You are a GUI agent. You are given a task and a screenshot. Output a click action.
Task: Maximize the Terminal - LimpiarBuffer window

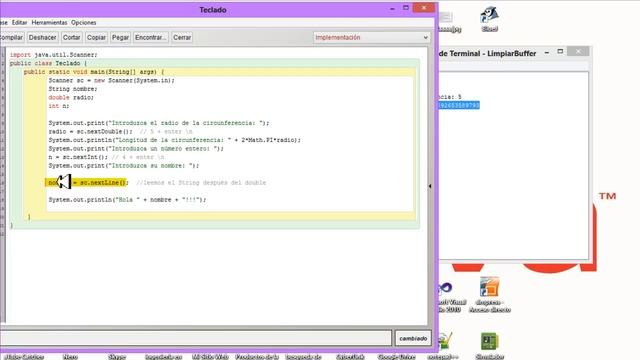(560, 51)
